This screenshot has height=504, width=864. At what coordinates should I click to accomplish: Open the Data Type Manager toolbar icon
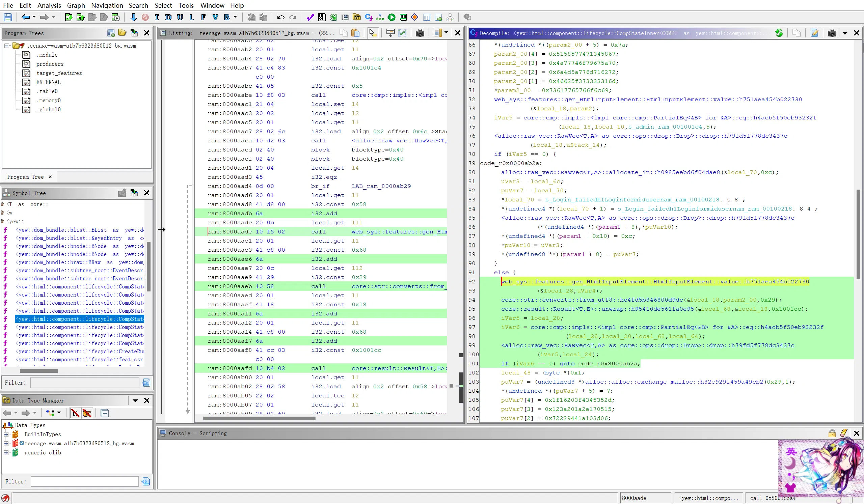click(357, 17)
